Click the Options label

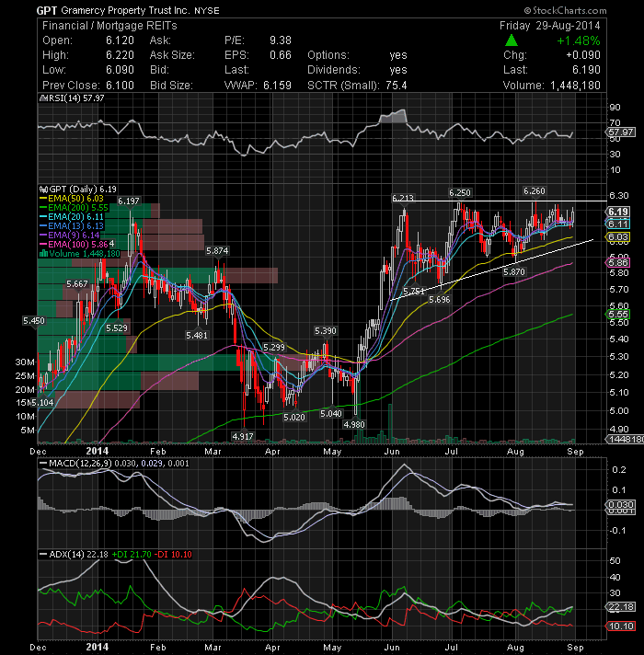point(328,55)
